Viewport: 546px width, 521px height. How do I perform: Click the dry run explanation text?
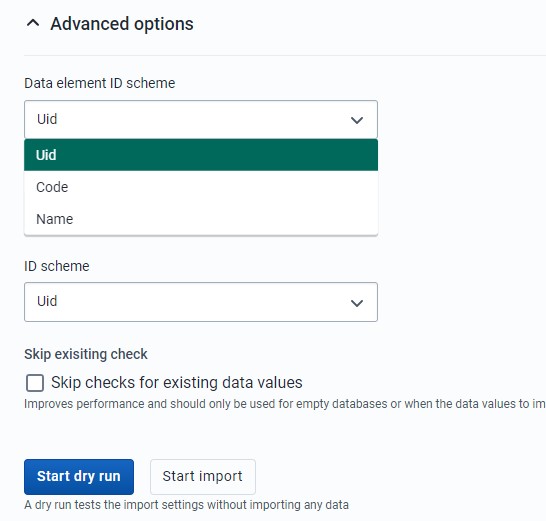pyautogui.click(x=186, y=505)
